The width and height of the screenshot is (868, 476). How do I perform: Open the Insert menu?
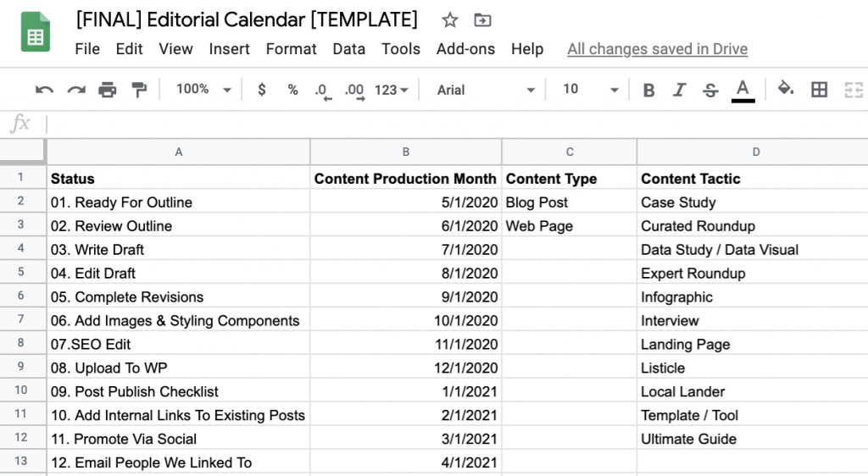[x=229, y=49]
